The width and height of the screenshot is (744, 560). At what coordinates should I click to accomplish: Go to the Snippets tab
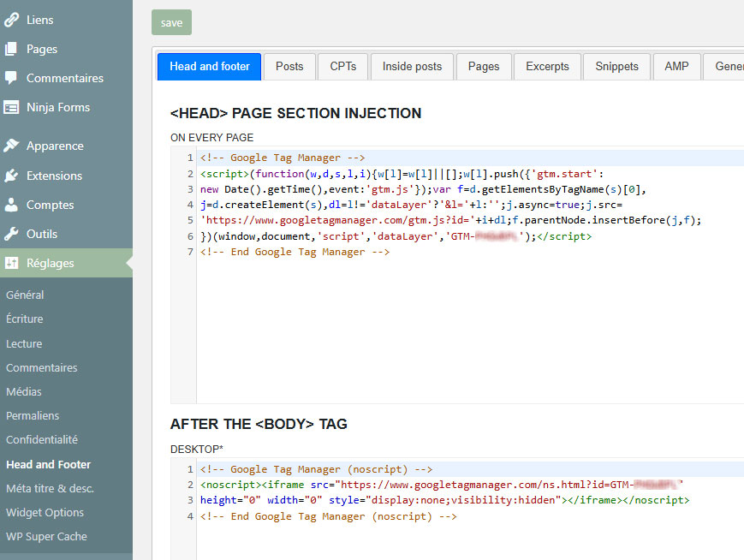click(616, 67)
